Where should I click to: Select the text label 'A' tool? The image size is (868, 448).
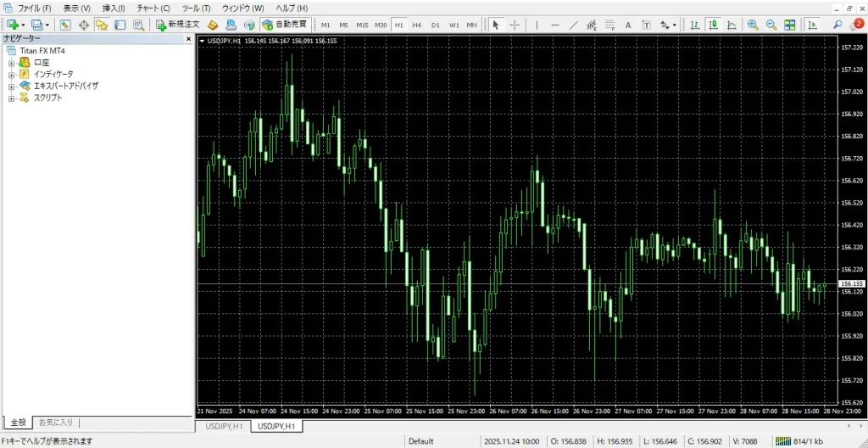pyautogui.click(x=628, y=25)
